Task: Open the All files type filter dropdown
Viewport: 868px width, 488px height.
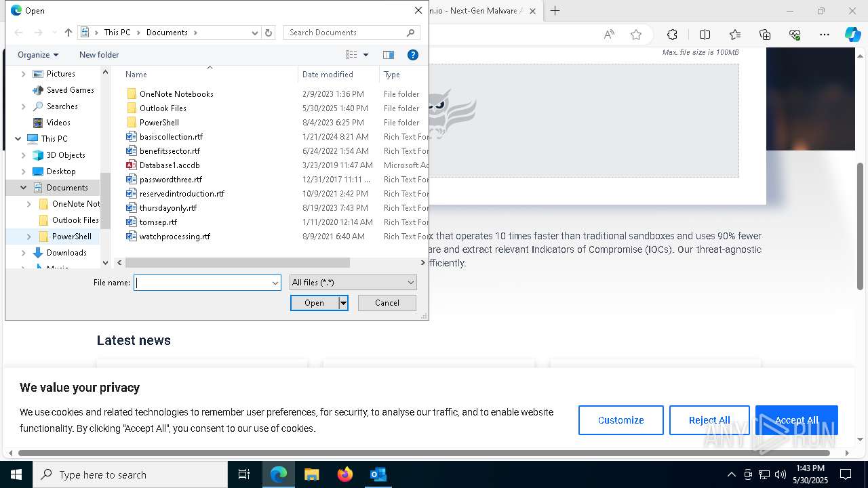Action: tap(411, 283)
